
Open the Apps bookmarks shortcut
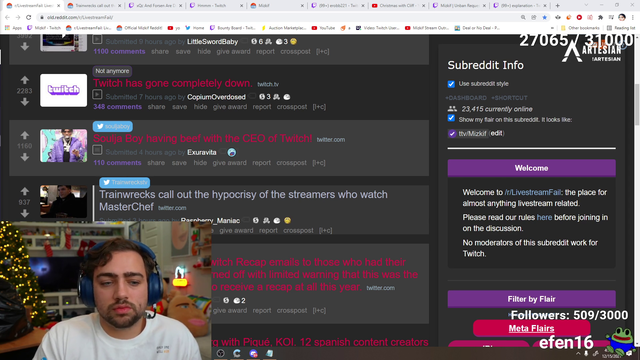(13, 28)
